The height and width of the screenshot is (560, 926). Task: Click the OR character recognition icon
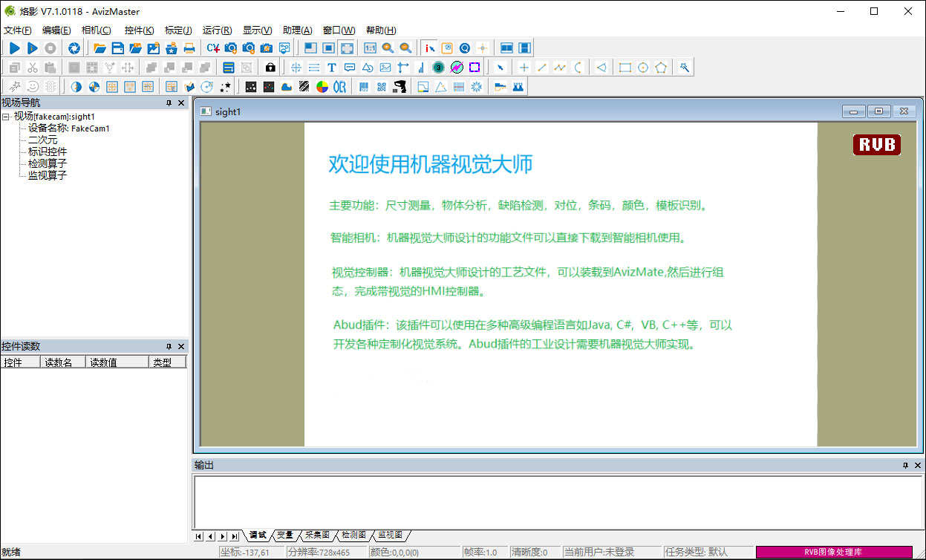[x=339, y=87]
